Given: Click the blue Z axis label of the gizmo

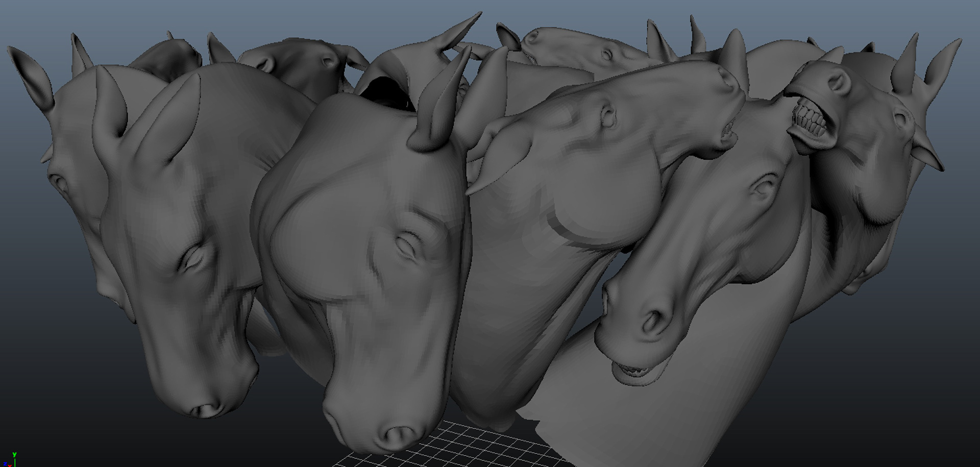Looking at the screenshot, I should [5, 463].
